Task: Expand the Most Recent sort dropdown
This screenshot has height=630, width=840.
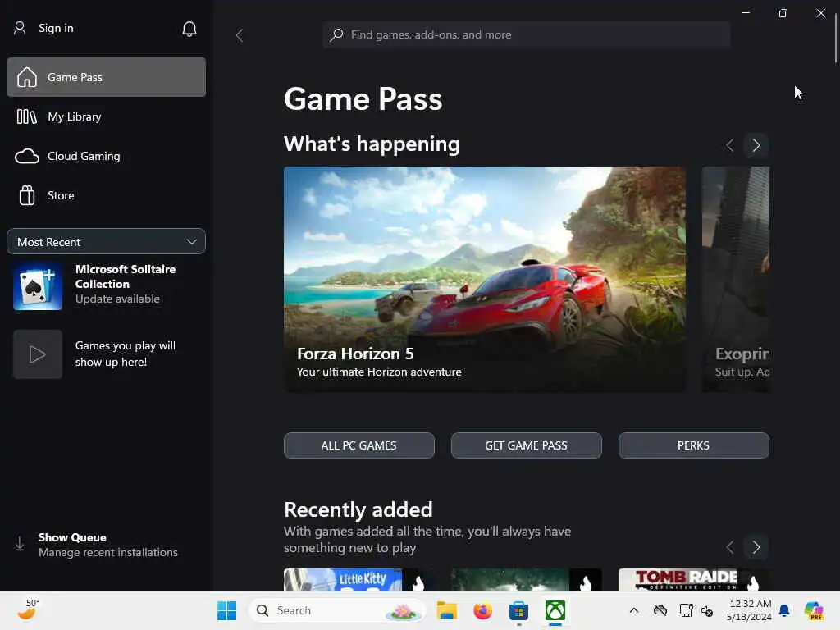Action: click(106, 242)
